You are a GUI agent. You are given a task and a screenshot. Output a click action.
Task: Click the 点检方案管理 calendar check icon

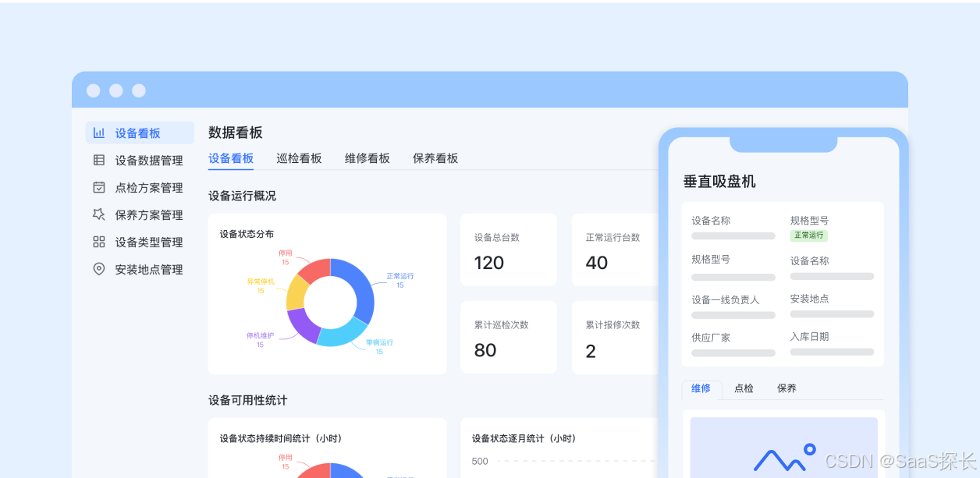[x=99, y=187]
